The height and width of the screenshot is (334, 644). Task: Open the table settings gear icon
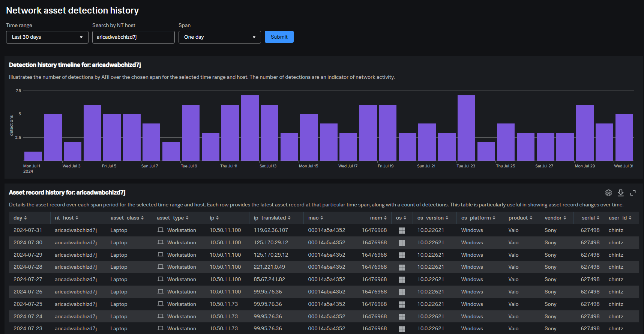[x=608, y=193]
